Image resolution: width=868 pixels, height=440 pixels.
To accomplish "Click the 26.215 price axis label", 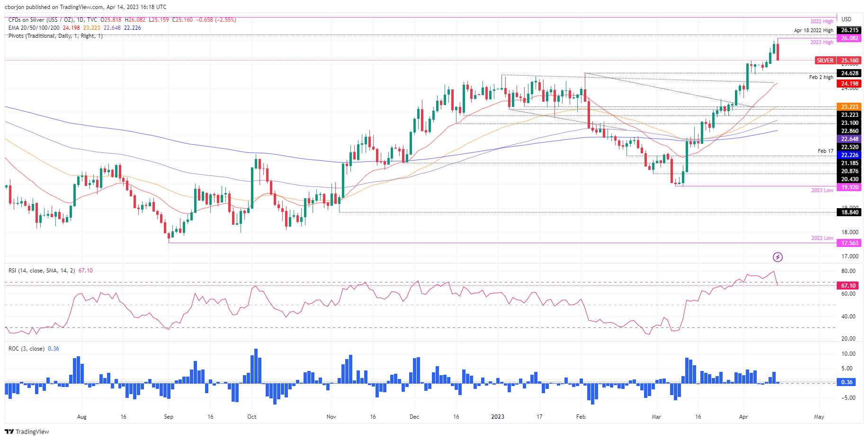I will tap(850, 30).
